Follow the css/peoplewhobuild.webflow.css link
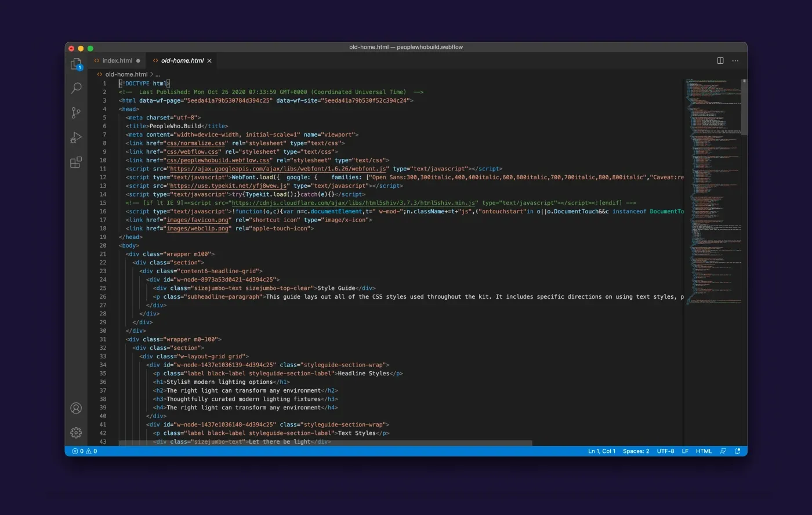The width and height of the screenshot is (812, 515). click(218, 160)
